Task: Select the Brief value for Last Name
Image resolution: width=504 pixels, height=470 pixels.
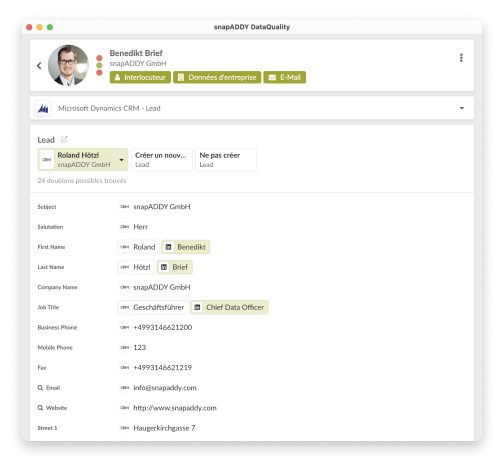Action: click(x=175, y=267)
